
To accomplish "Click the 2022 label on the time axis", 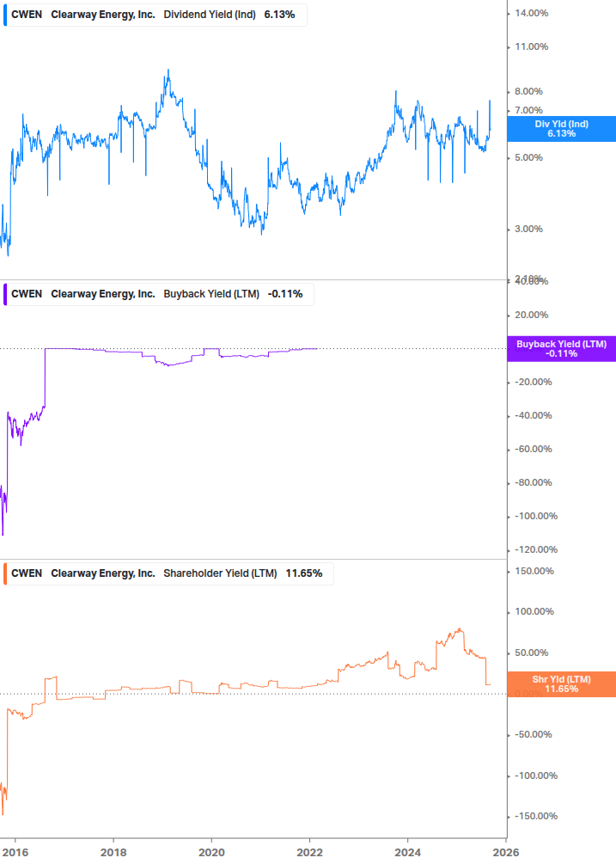I will (309, 853).
